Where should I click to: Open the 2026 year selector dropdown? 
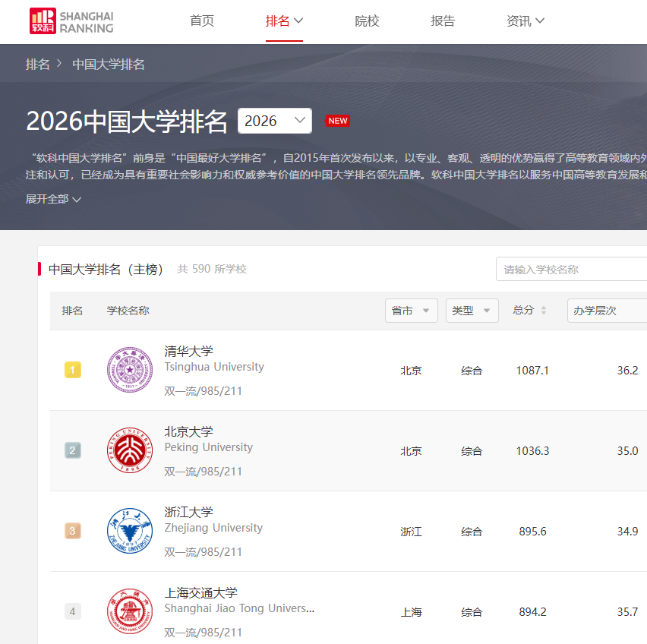[275, 121]
